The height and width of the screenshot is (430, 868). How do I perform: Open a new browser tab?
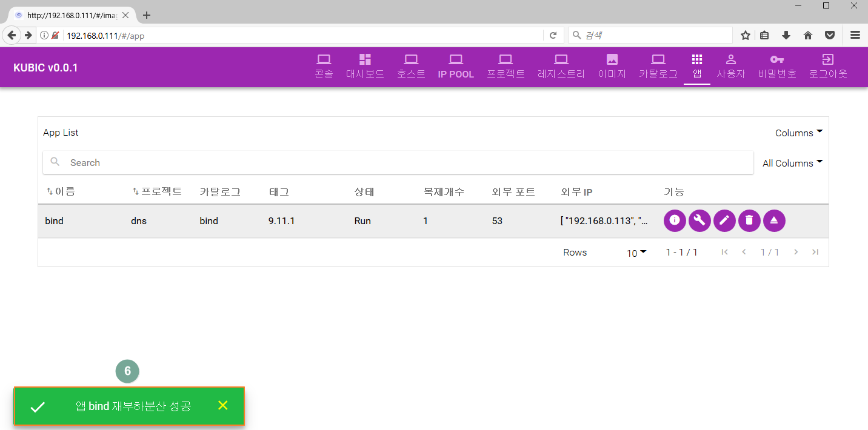(x=146, y=15)
